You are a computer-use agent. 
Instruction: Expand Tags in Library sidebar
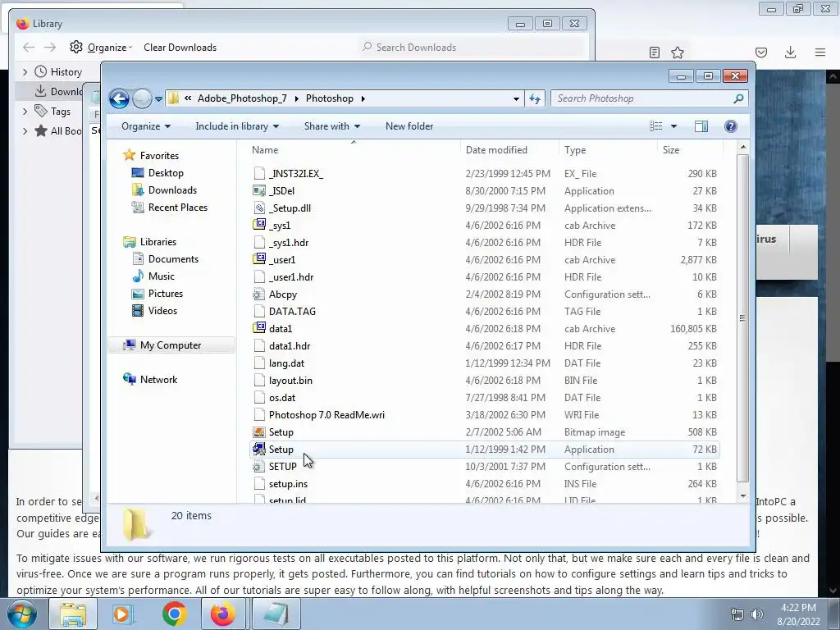(25, 112)
